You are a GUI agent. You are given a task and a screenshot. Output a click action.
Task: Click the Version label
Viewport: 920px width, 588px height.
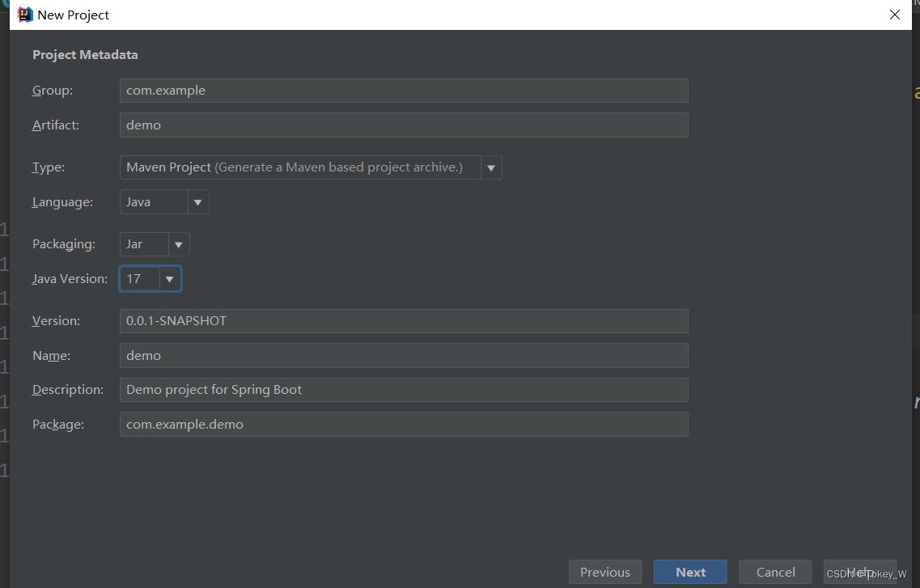(56, 320)
